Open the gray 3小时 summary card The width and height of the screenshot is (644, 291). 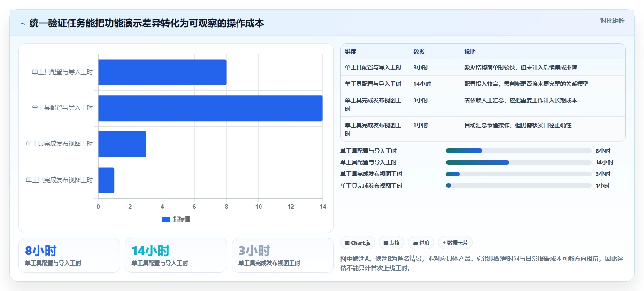[283, 255]
